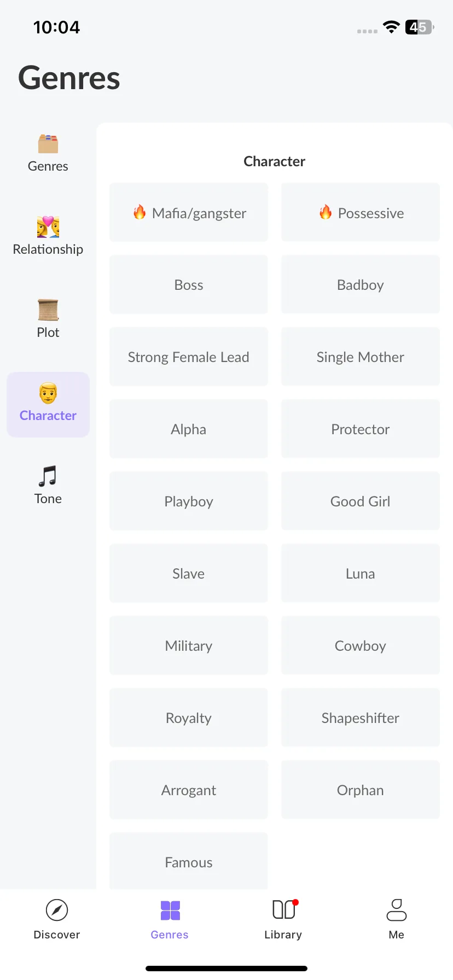Choose the Mafia/gangster tag
The image size is (453, 980).
(189, 212)
